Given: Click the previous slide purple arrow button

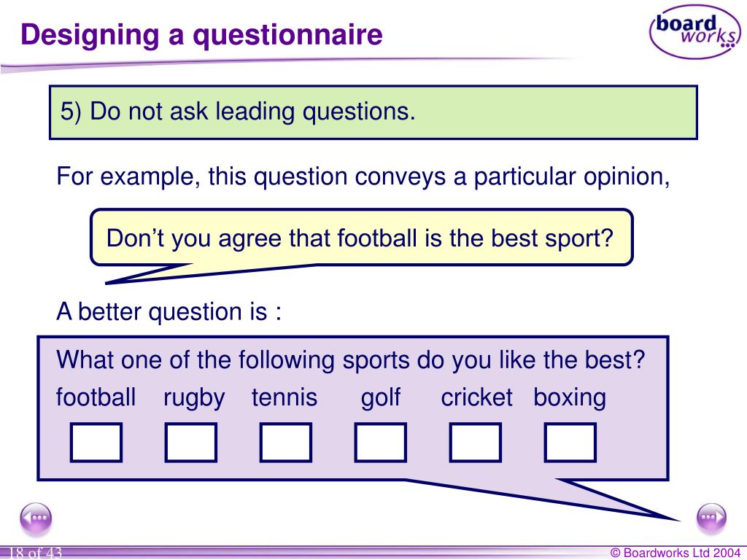Looking at the screenshot, I should 36,518.
